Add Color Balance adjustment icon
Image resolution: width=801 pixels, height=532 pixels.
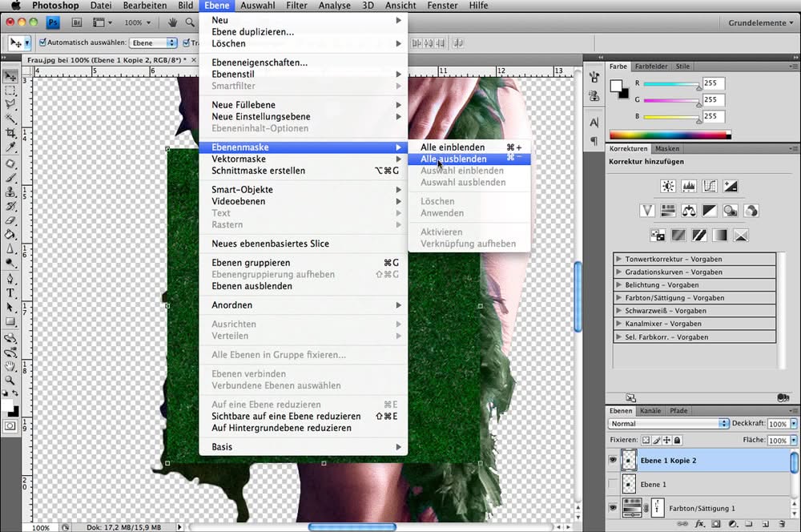[x=689, y=211]
